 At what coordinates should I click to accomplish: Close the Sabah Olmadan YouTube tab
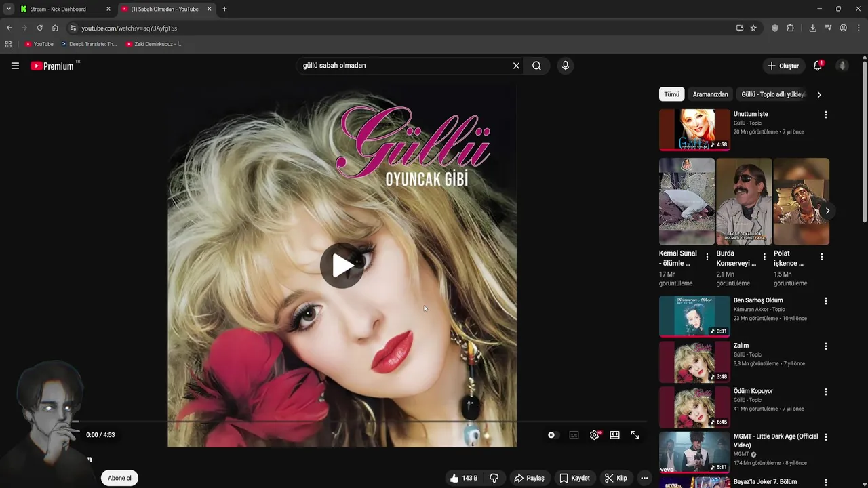click(x=209, y=9)
